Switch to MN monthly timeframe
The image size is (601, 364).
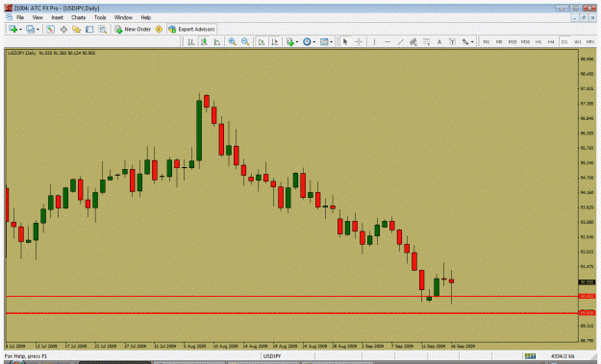[x=590, y=41]
